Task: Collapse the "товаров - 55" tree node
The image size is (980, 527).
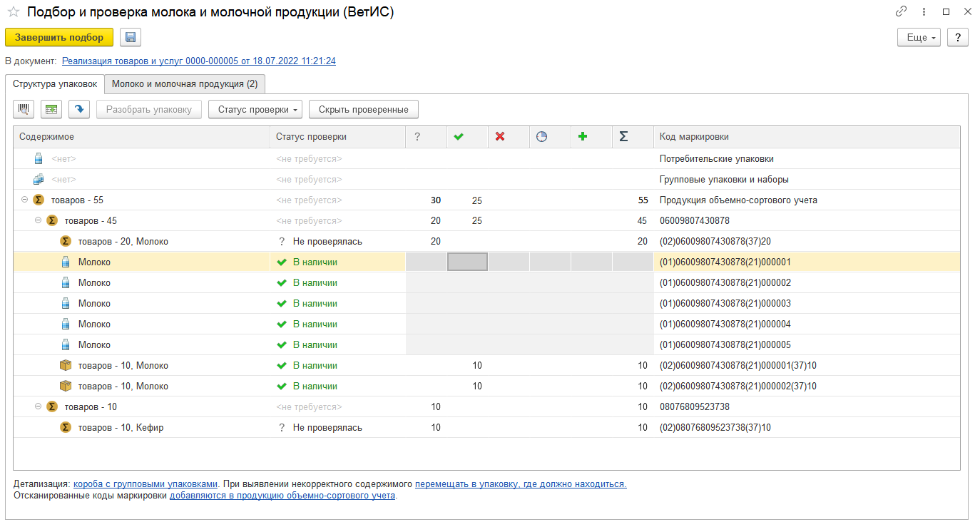Action: pos(25,200)
